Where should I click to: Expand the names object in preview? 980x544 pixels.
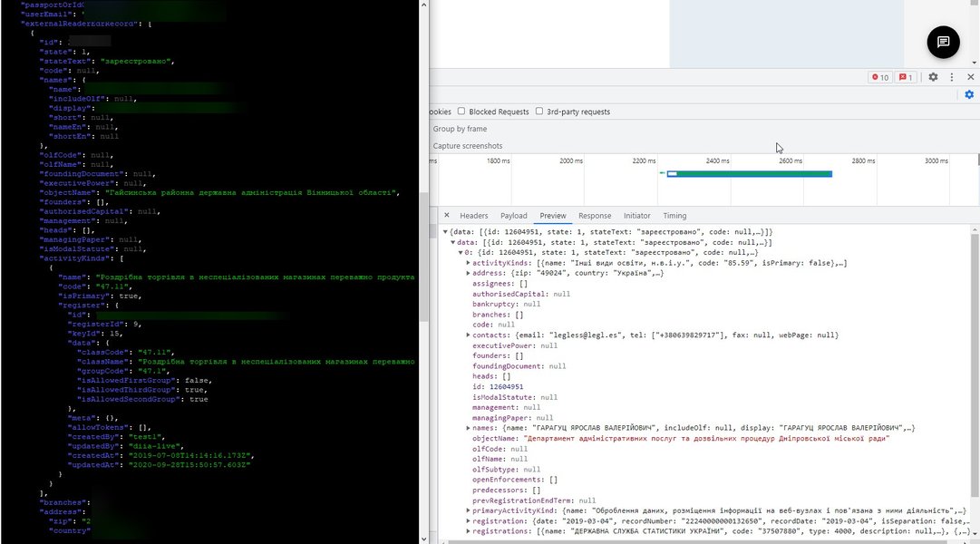(x=469, y=427)
